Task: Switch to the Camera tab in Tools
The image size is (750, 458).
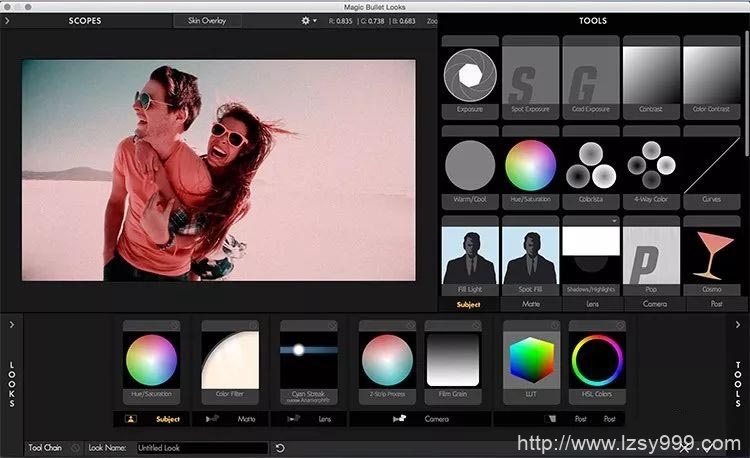Action: pos(651,303)
